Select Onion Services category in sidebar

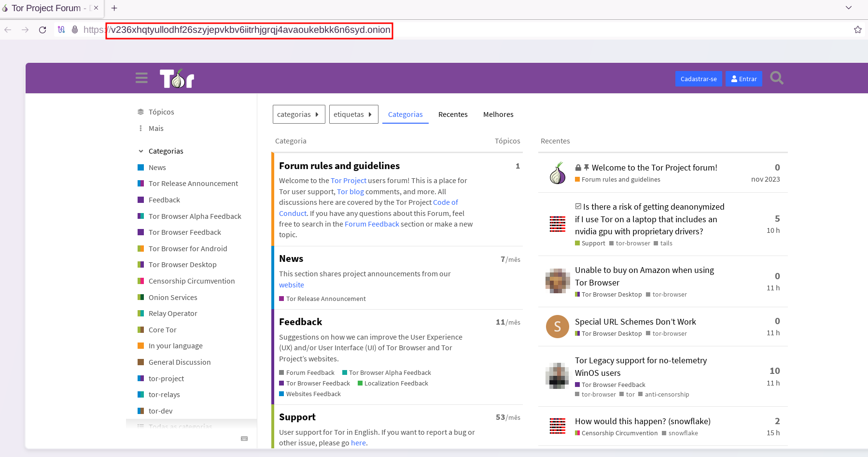click(x=173, y=298)
